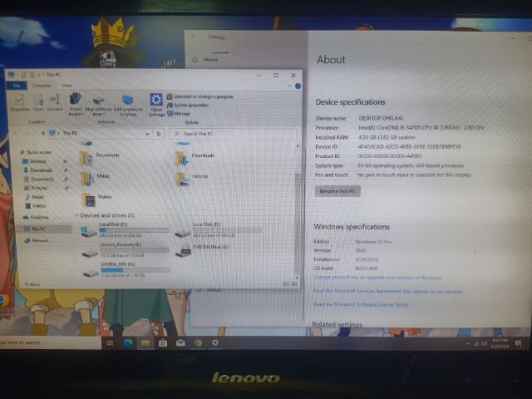Open Microsoft Edge from the taskbar

(128, 342)
